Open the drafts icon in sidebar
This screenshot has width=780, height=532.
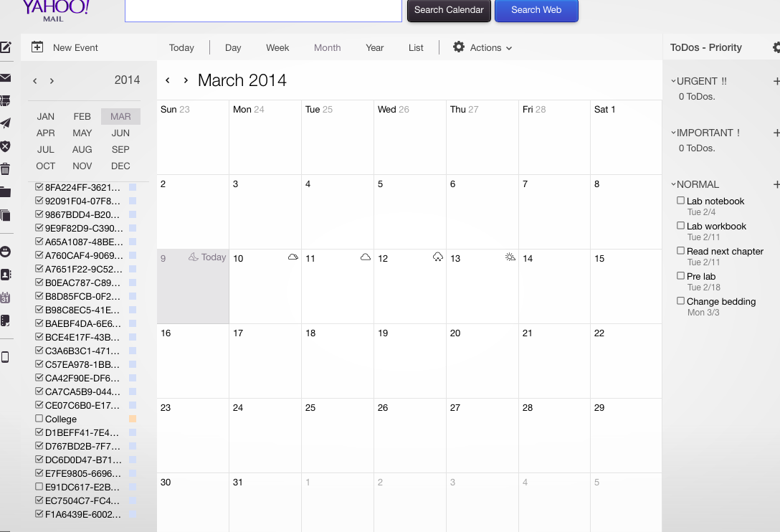pos(6,101)
